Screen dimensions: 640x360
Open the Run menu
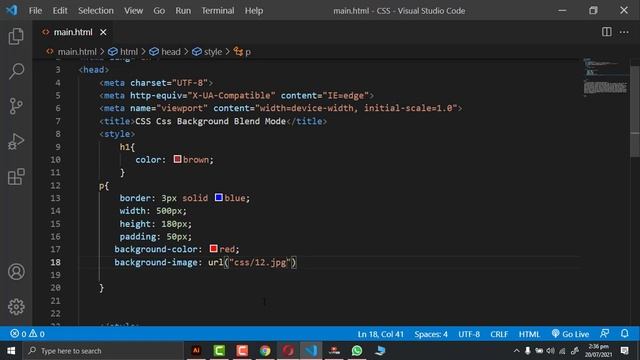pos(183,11)
